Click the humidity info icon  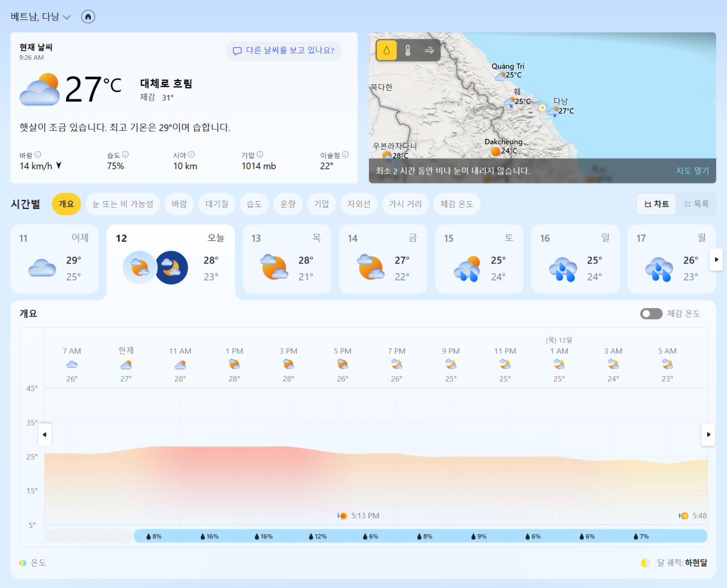tap(125, 155)
